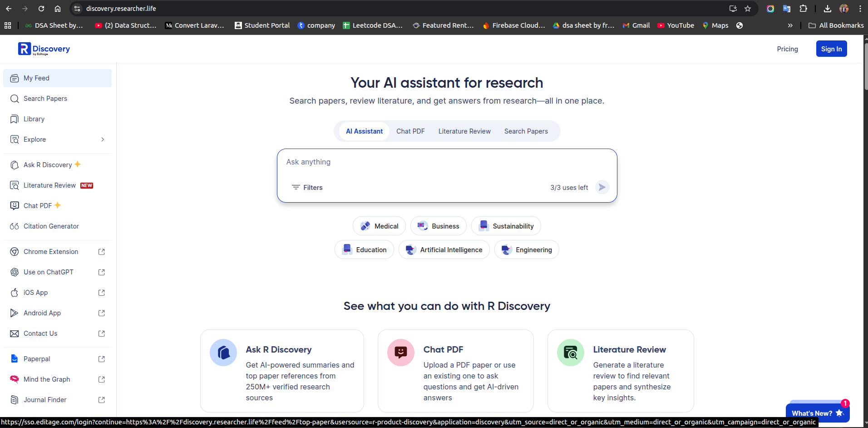Select the Artificial Intelligence topic chip
Screen dimensions: 868x428
[x=444, y=250]
